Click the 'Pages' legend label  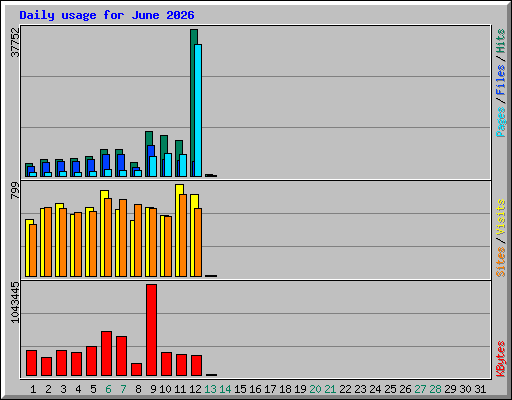coord(501,122)
